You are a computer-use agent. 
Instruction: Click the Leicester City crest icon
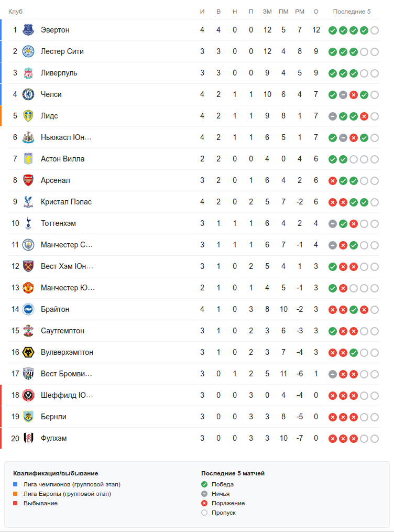pos(28,51)
